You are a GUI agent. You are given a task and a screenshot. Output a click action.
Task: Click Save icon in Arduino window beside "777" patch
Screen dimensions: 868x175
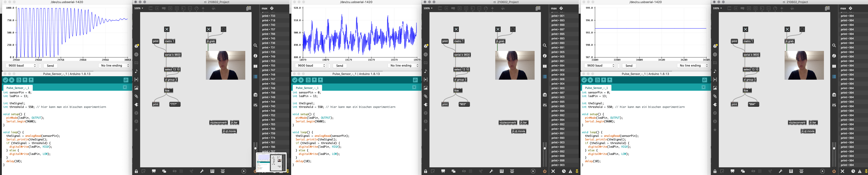31,80
